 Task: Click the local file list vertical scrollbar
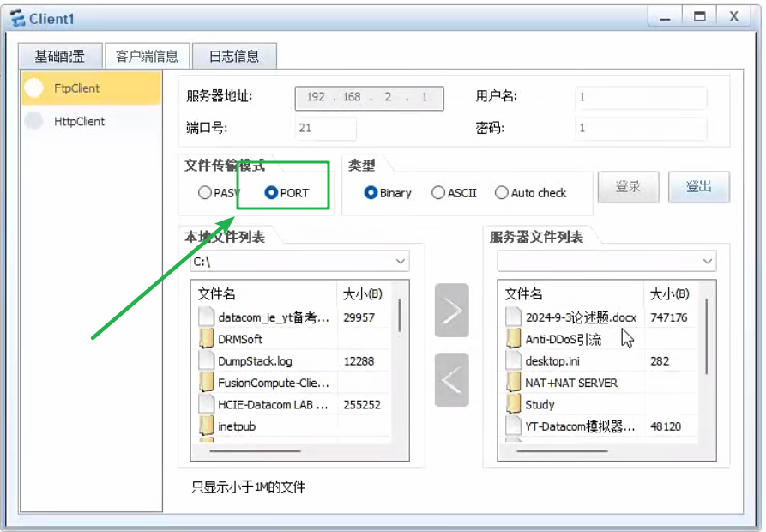coord(400,316)
